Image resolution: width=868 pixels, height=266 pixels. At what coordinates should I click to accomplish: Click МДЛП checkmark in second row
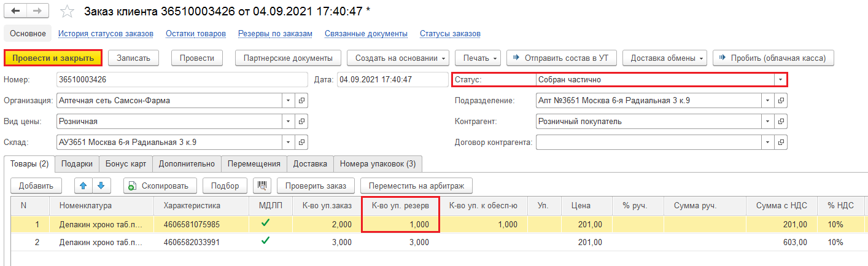(265, 241)
